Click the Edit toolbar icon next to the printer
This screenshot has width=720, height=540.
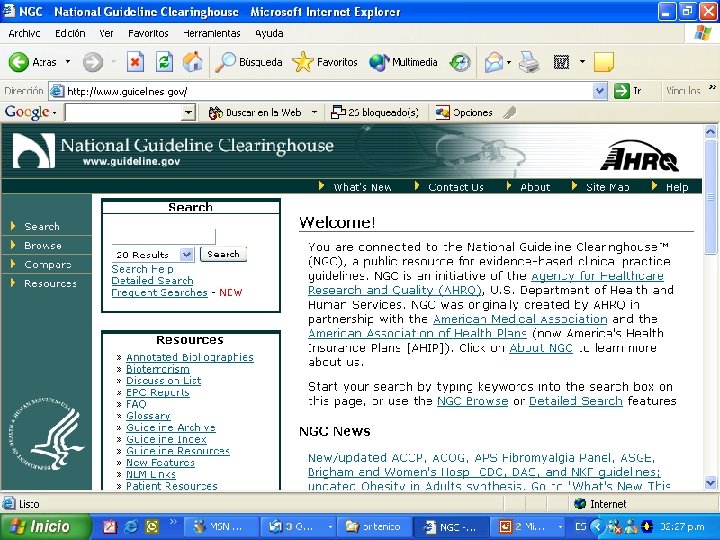(x=561, y=62)
